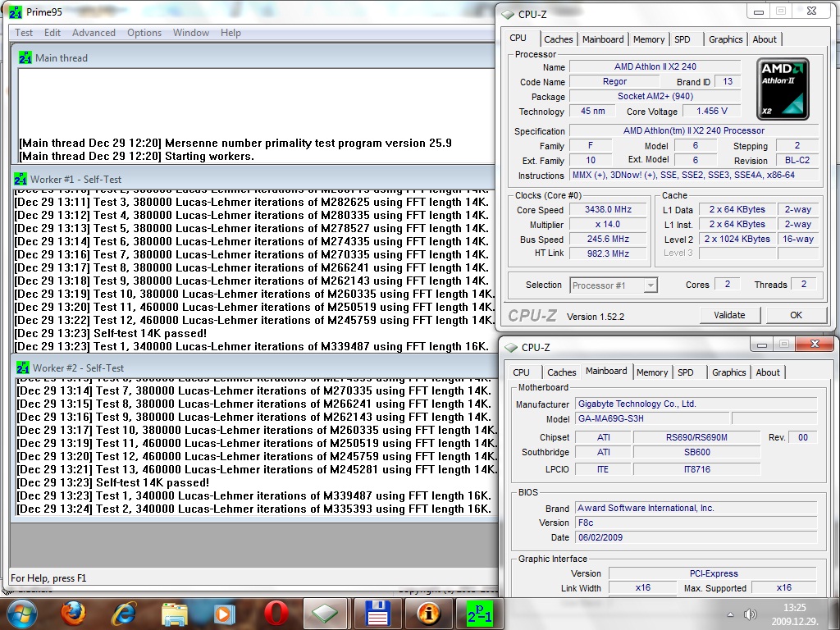Launch Opera browser from the taskbar
Viewport: 840px width, 630px height.
point(276,613)
